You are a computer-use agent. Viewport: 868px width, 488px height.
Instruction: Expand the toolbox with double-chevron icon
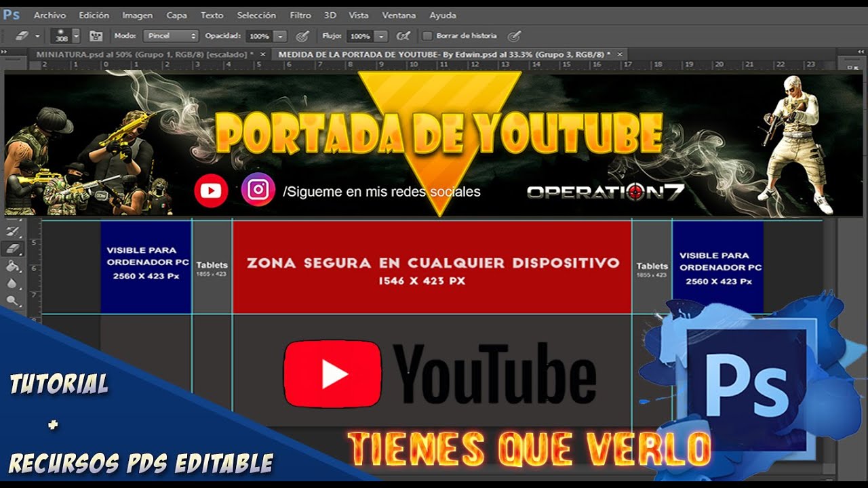coord(4,52)
